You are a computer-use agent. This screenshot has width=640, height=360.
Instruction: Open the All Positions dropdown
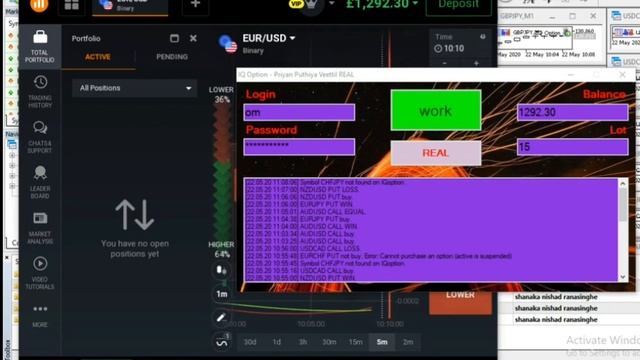[x=135, y=88]
